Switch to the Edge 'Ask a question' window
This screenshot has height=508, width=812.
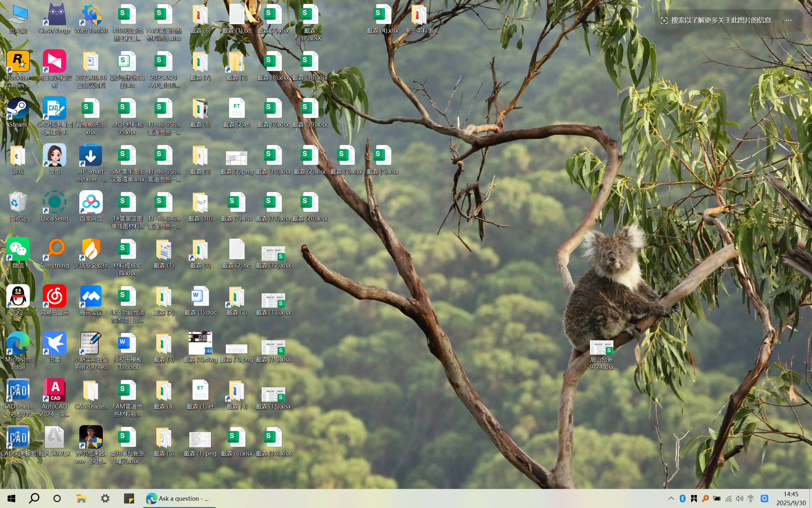[179, 498]
